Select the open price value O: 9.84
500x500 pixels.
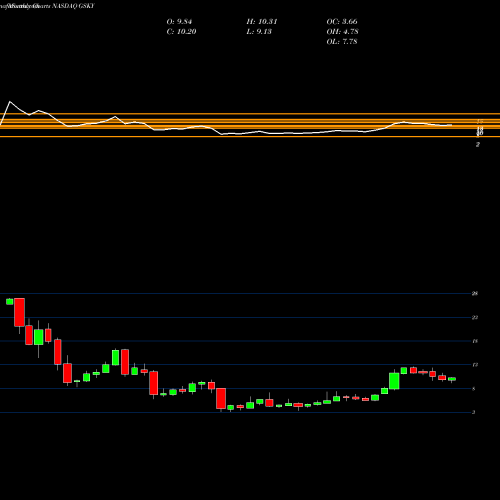point(179,22)
